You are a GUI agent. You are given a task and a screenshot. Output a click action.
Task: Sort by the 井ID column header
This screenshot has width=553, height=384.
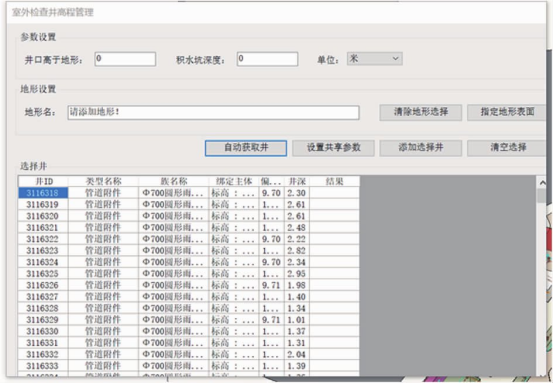tap(43, 181)
